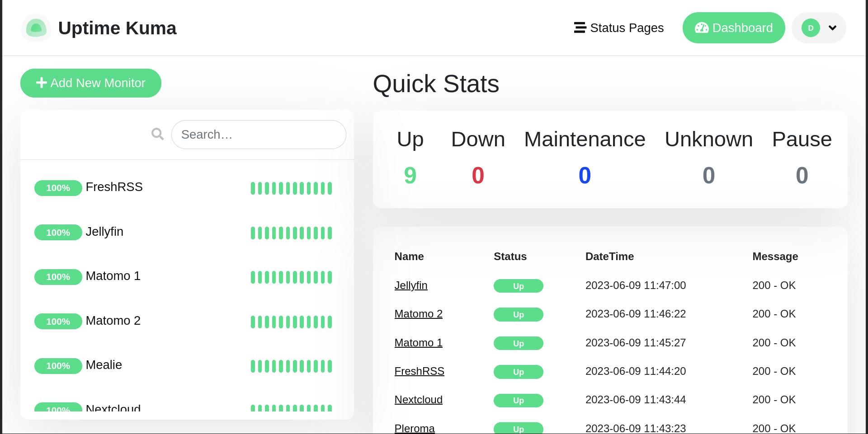Click Up status badge for Matomo 2 row
Image resolution: width=868 pixels, height=434 pixels.
pos(519,314)
